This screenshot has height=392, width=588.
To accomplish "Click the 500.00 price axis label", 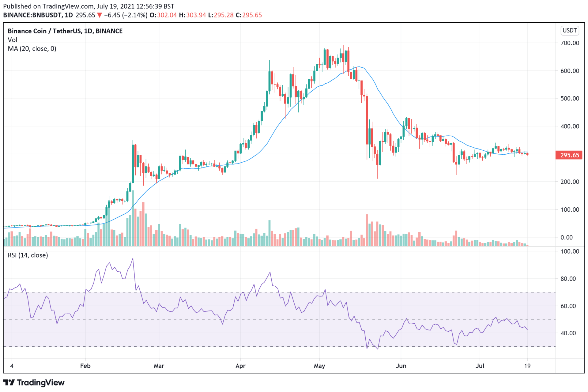I will click(570, 99).
